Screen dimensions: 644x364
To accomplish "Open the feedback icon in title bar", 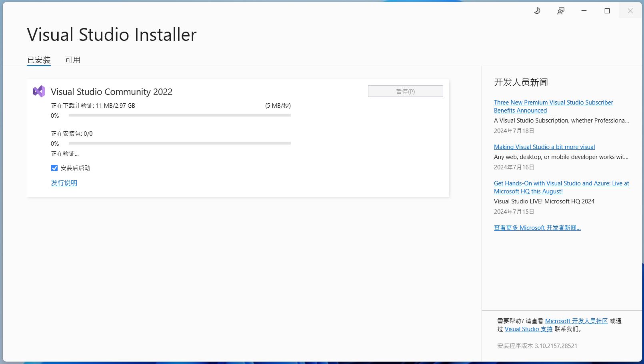I will (x=561, y=11).
